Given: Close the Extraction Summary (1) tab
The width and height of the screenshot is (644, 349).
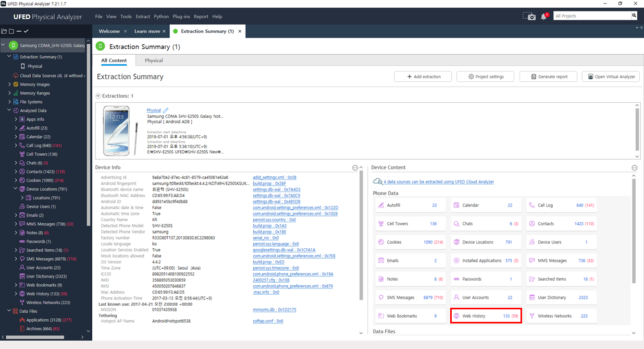Looking at the screenshot, I should pos(240,31).
